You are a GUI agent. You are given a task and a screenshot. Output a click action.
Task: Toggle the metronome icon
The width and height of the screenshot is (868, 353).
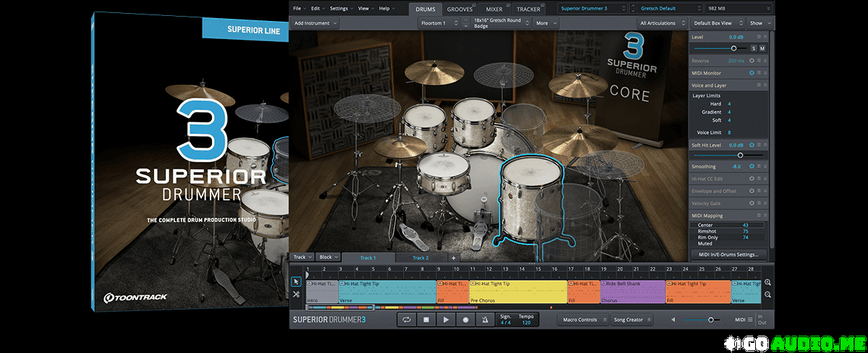[485, 319]
